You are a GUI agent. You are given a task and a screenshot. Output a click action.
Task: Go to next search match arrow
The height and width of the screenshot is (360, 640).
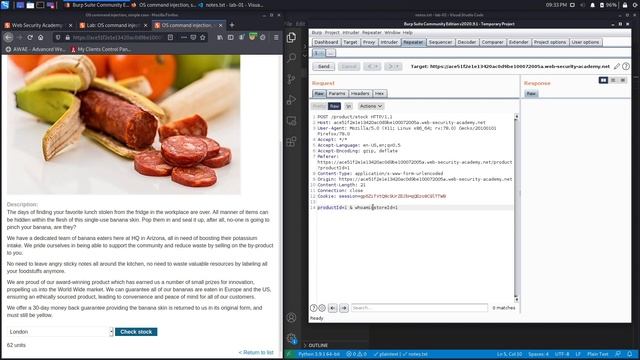click(344, 308)
